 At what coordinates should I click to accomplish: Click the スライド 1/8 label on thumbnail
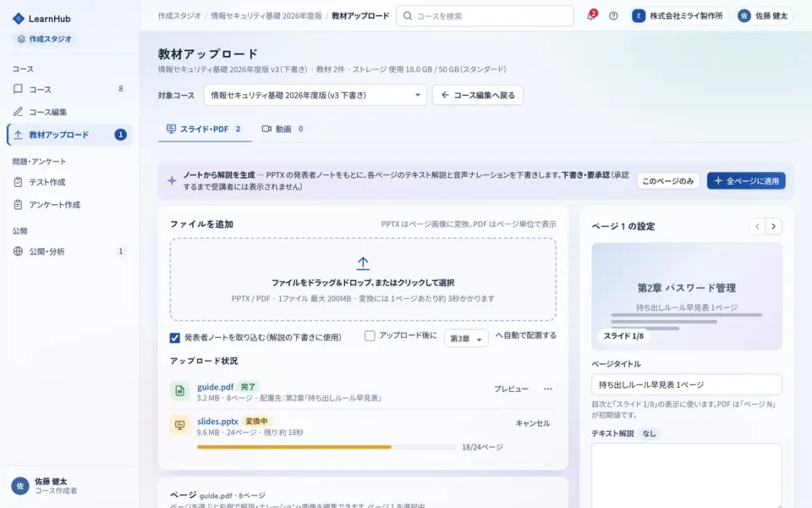(623, 336)
